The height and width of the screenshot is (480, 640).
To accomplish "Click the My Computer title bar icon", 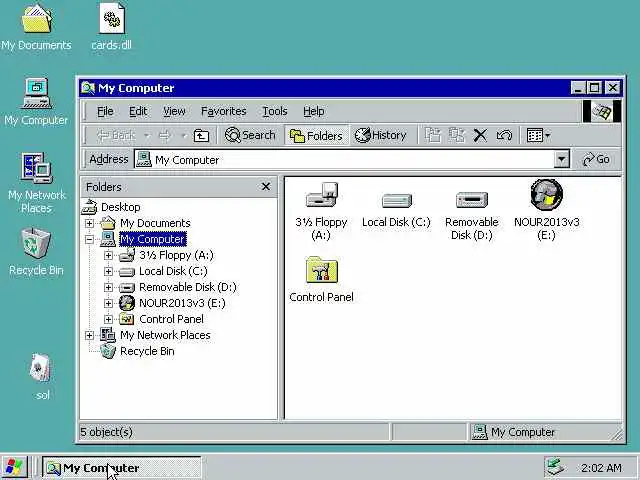I will tap(88, 88).
